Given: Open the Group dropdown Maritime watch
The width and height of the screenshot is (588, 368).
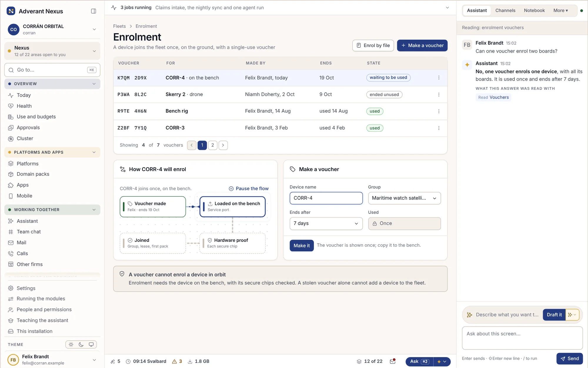Looking at the screenshot, I should click(x=404, y=198).
